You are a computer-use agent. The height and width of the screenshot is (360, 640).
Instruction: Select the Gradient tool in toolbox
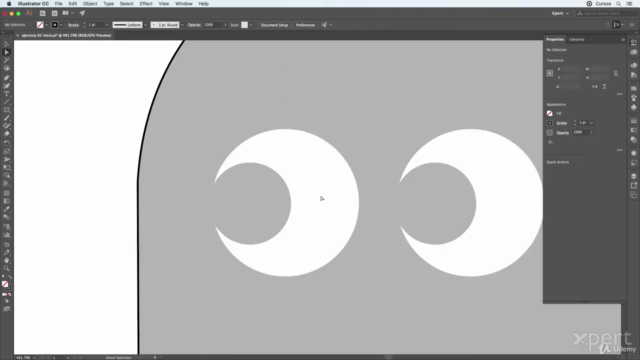coord(7,201)
